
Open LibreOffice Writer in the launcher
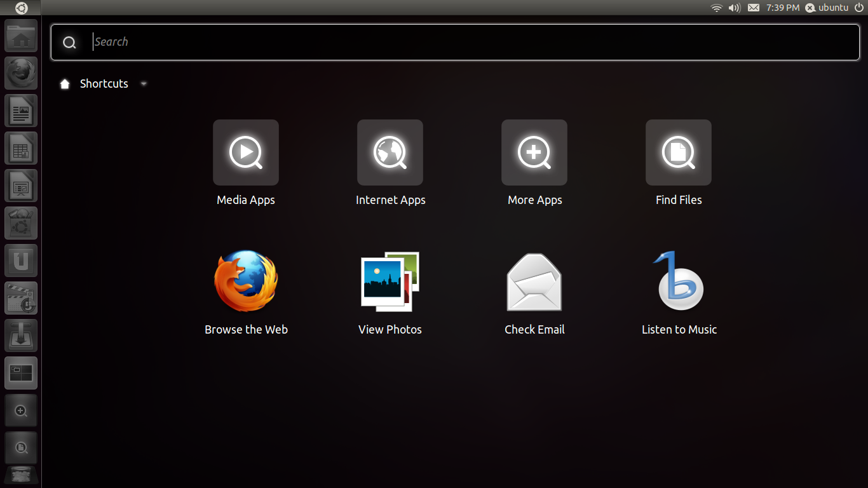point(21,111)
